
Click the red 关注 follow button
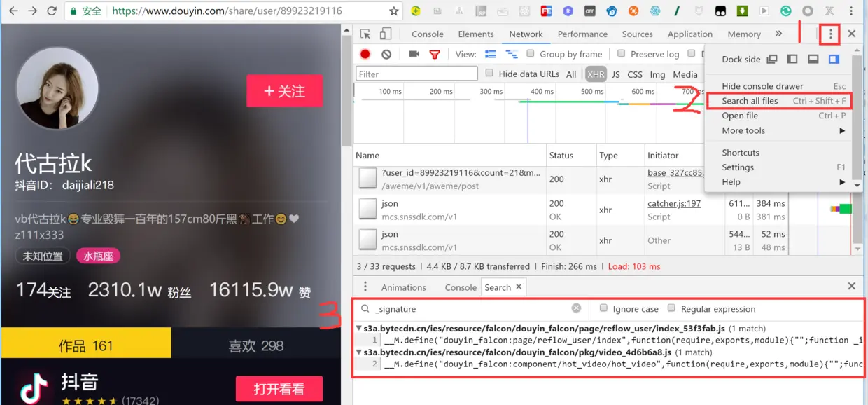(285, 91)
